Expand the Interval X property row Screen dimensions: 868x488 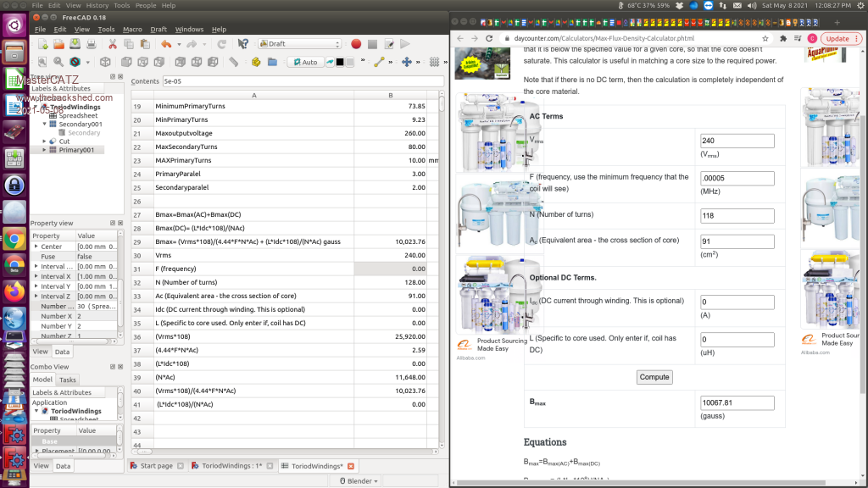tap(36, 276)
